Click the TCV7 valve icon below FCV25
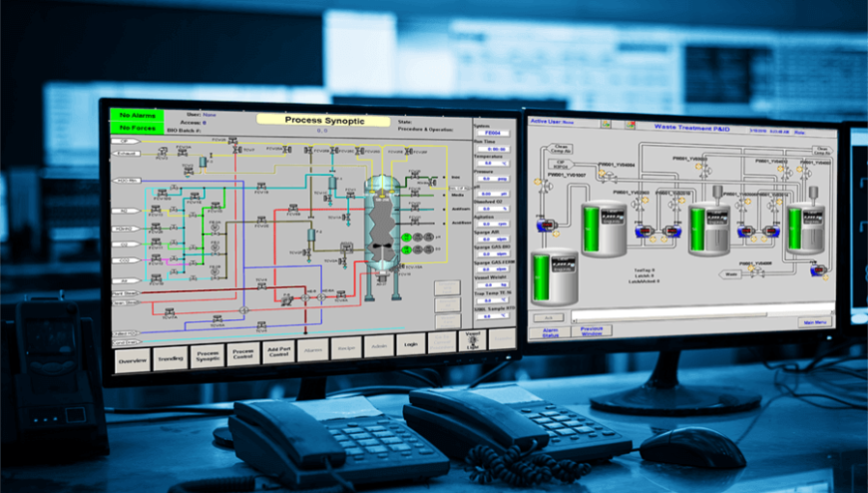The height and width of the screenshot is (493, 868). click(236, 150)
